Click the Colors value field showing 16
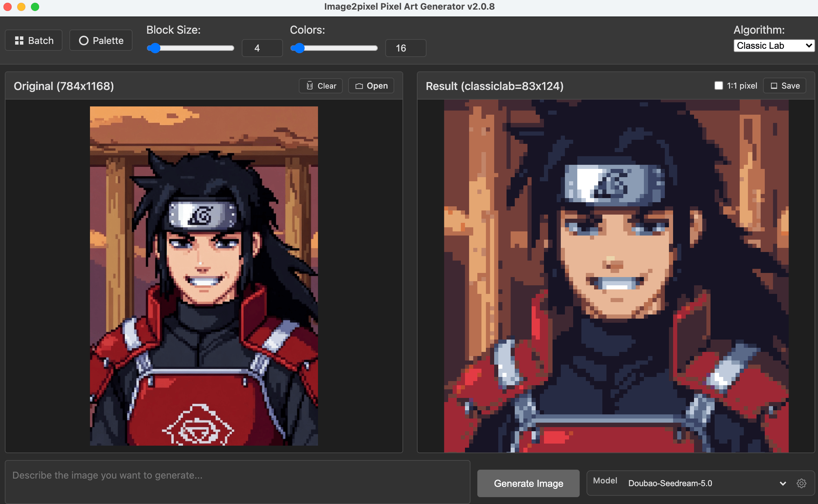This screenshot has width=818, height=504. point(406,48)
